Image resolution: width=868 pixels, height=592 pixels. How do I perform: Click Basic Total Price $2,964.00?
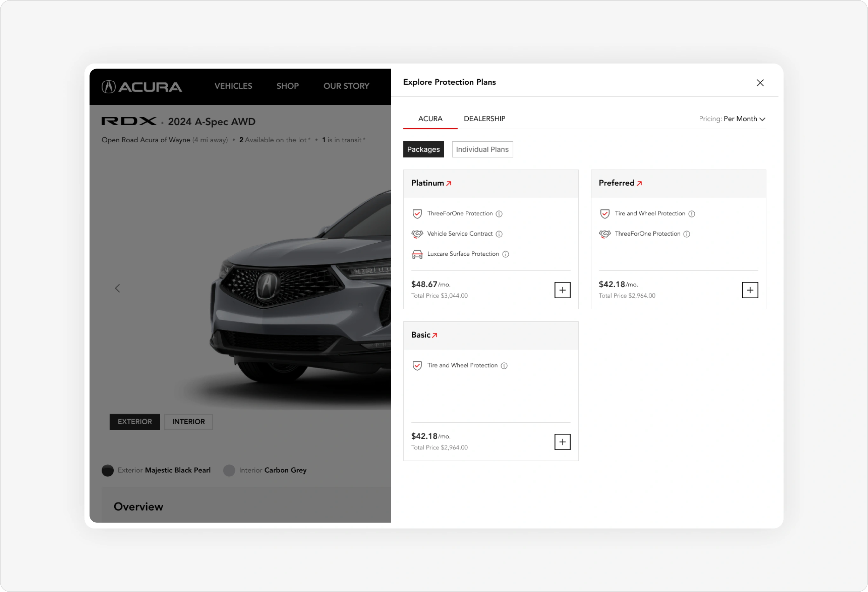(x=439, y=448)
